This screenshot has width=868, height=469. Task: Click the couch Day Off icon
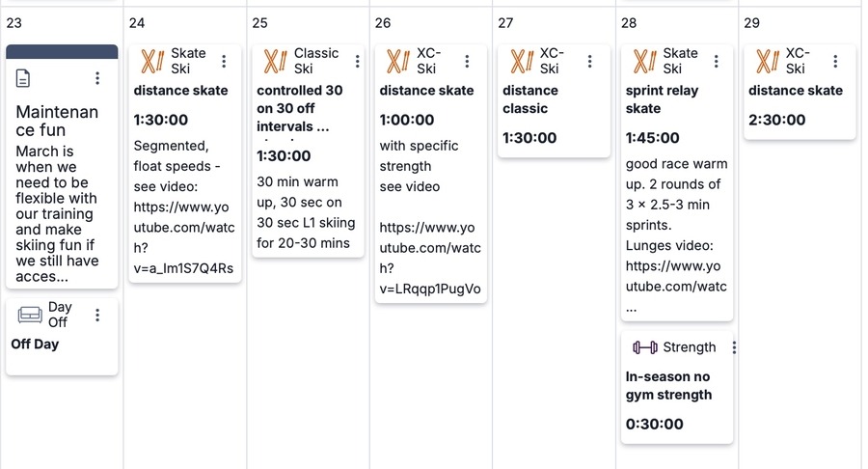pyautogui.click(x=30, y=316)
